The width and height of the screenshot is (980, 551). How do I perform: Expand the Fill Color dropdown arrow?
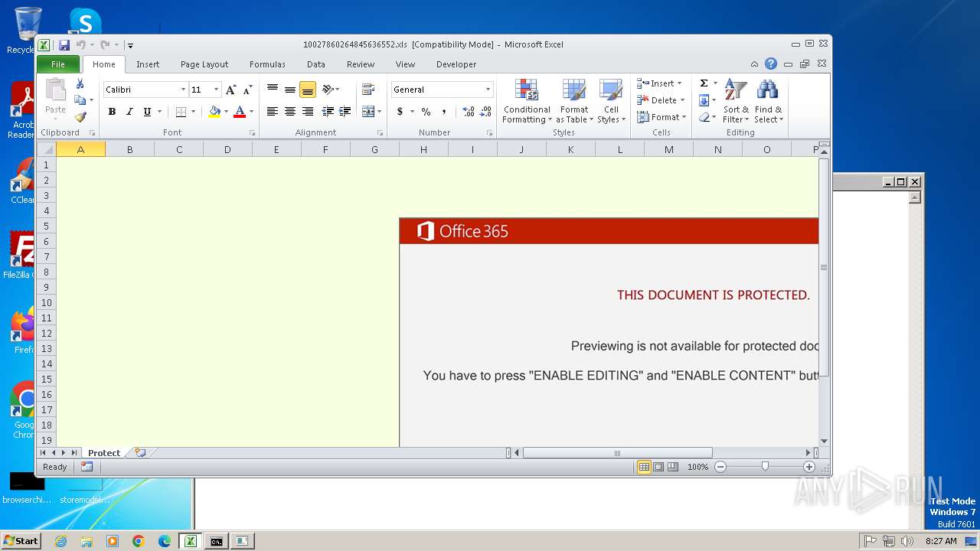tap(226, 112)
